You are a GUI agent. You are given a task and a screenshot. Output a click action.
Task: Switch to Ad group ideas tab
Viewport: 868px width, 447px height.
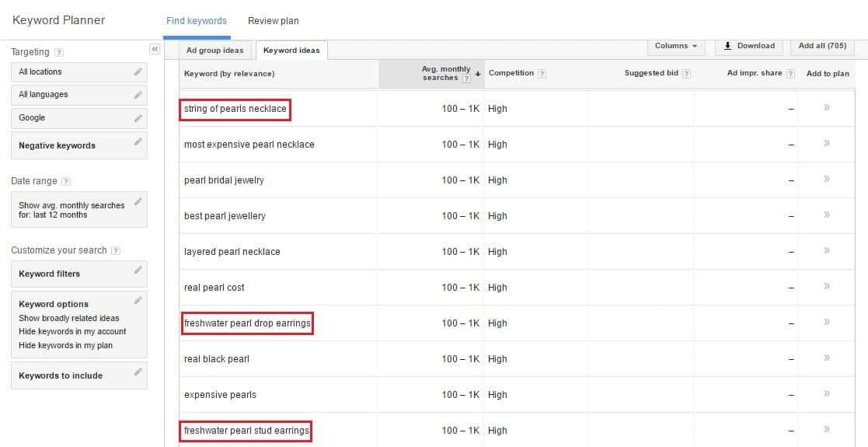[x=214, y=50]
